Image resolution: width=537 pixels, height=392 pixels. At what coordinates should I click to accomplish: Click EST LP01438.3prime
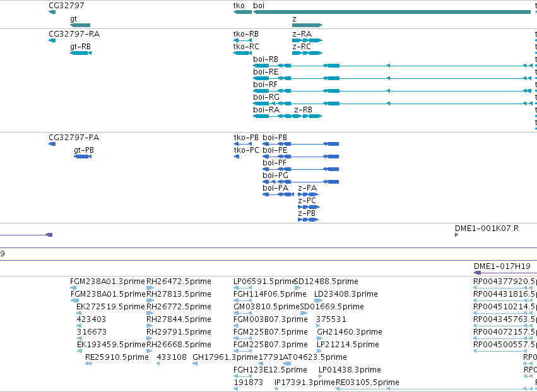[x=320, y=376]
